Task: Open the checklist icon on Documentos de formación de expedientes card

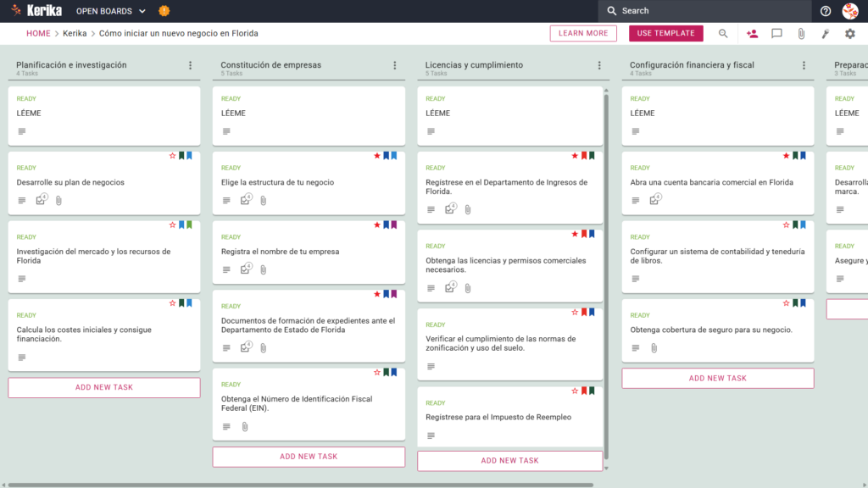Action: coord(247,347)
